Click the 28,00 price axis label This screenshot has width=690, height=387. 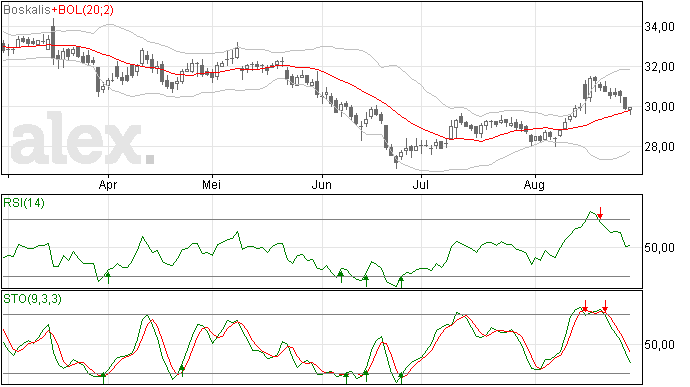coord(659,147)
